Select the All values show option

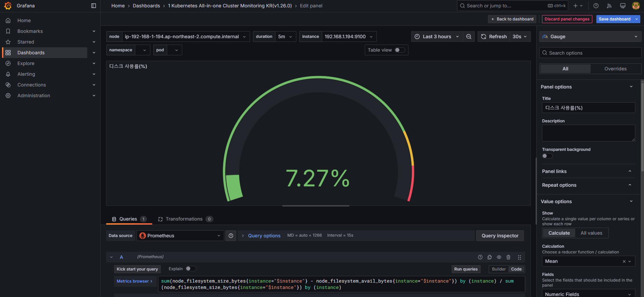tap(591, 233)
